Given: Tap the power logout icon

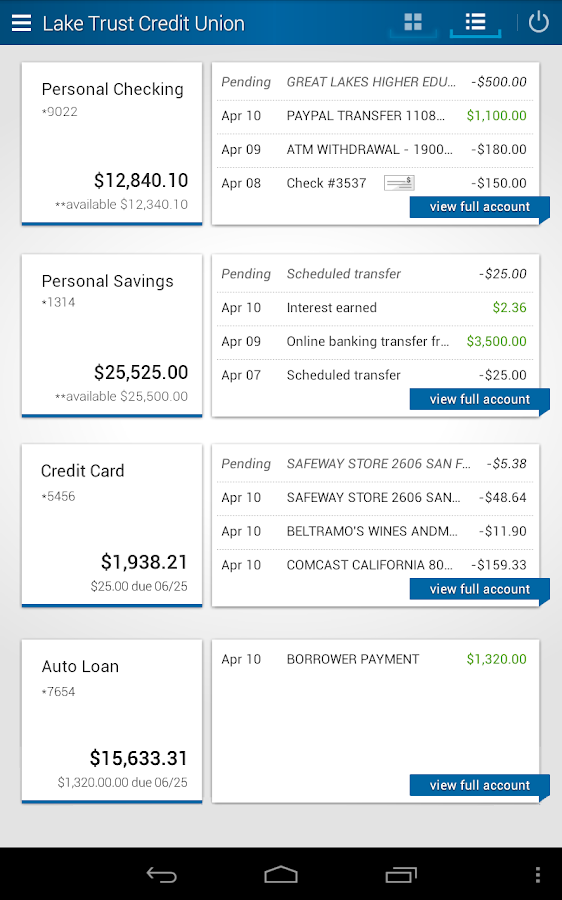Looking at the screenshot, I should pos(538,22).
